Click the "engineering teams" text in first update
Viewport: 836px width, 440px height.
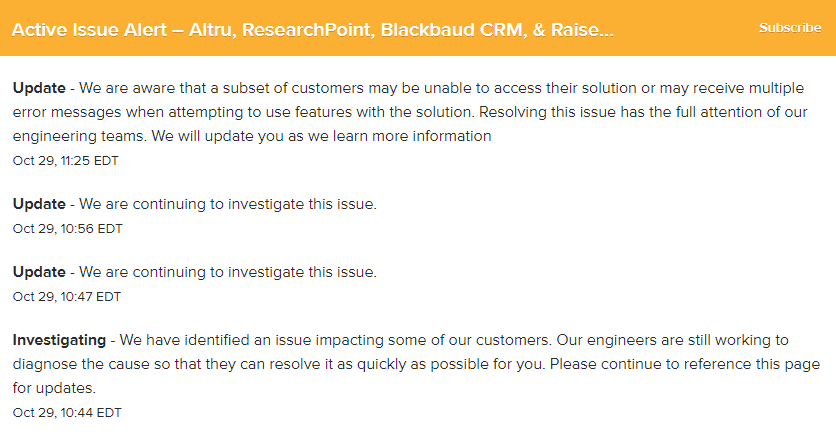(79, 136)
